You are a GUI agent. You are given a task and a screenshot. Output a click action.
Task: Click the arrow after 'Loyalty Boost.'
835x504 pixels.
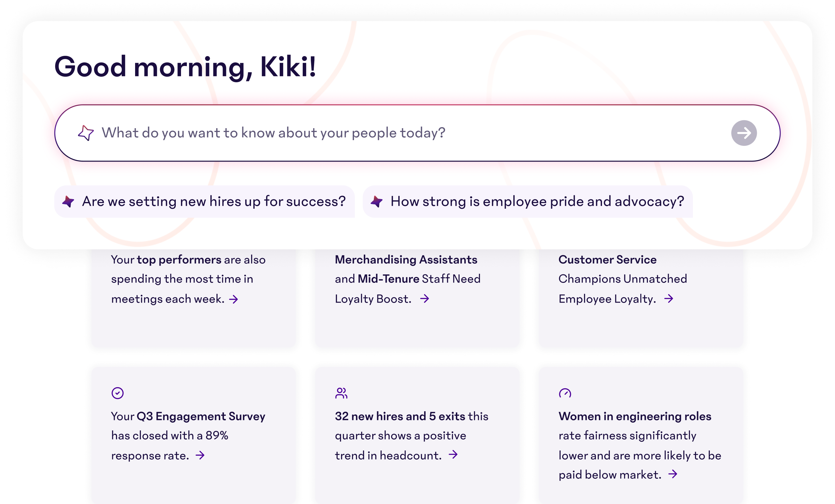click(x=424, y=299)
